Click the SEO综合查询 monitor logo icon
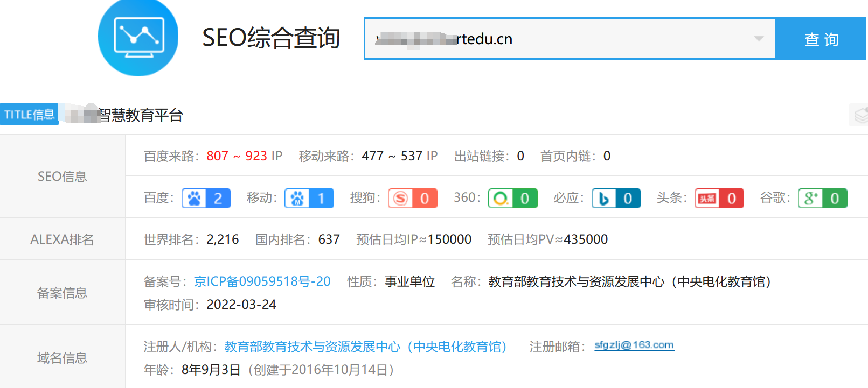 pyautogui.click(x=138, y=37)
